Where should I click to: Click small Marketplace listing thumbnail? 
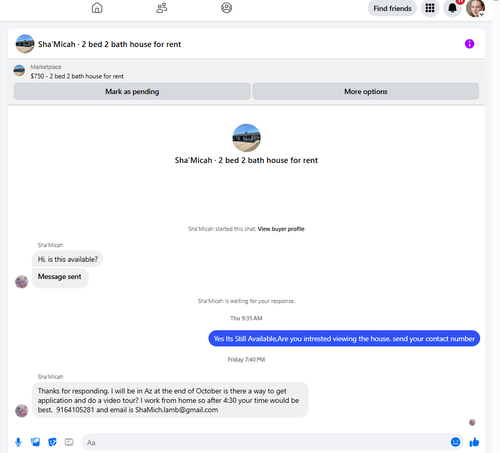point(19,70)
